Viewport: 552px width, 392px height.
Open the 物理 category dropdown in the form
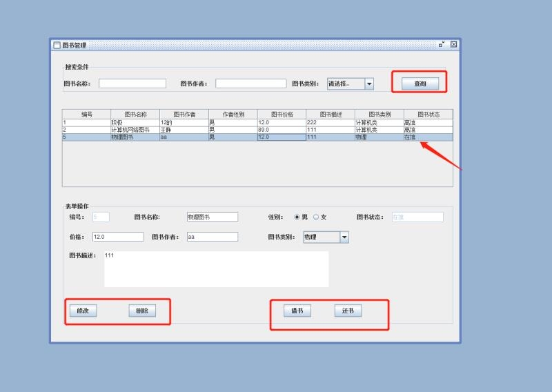326,237
